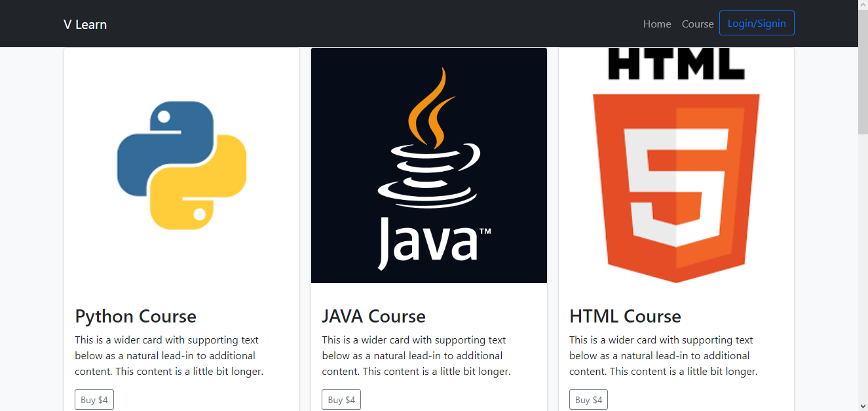Viewport: 868px width, 411px height.
Task: Click the V Learn brand logo
Action: [x=85, y=24]
